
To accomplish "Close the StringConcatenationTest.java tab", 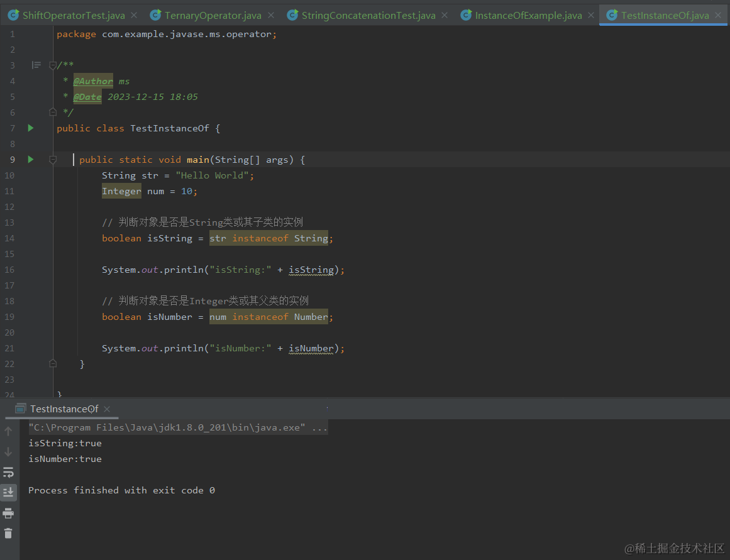I will pos(445,15).
